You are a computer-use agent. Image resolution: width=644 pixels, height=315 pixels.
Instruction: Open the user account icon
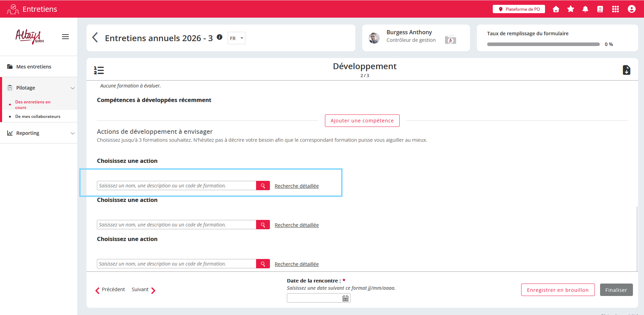[x=632, y=9]
